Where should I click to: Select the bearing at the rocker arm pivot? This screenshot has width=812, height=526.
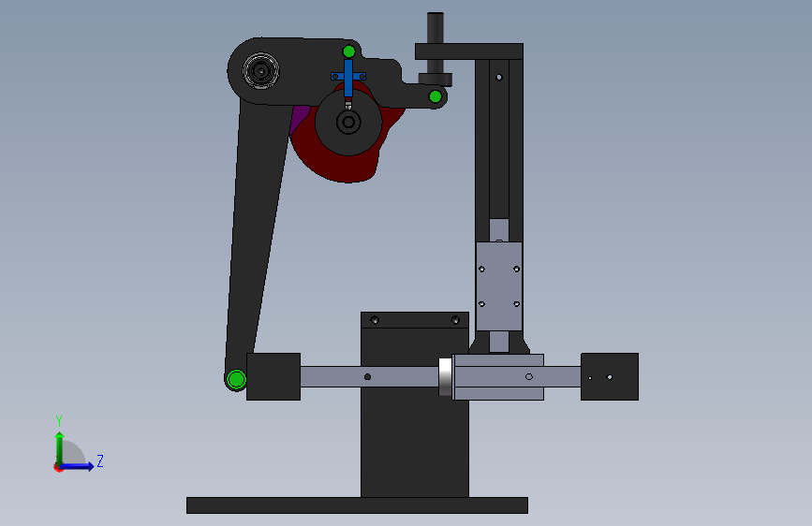(x=261, y=70)
